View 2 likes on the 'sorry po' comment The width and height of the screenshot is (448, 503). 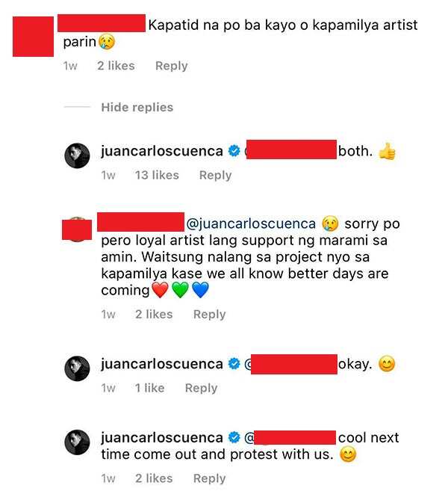[x=154, y=315]
